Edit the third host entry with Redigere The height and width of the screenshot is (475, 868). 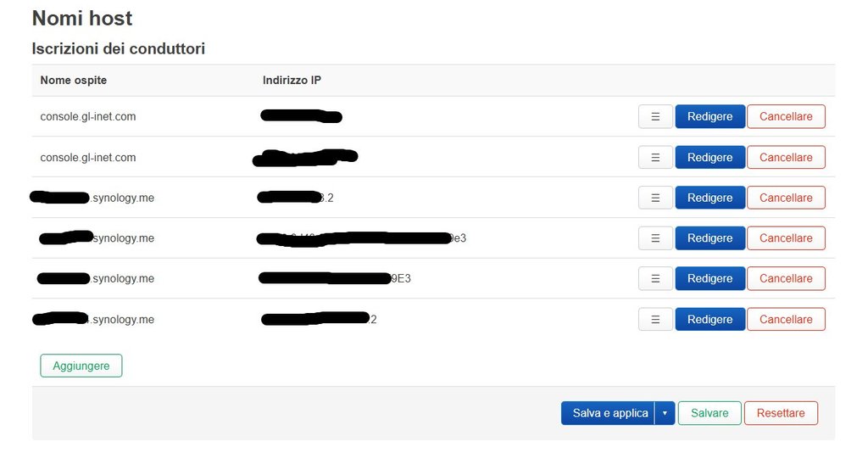coord(709,198)
